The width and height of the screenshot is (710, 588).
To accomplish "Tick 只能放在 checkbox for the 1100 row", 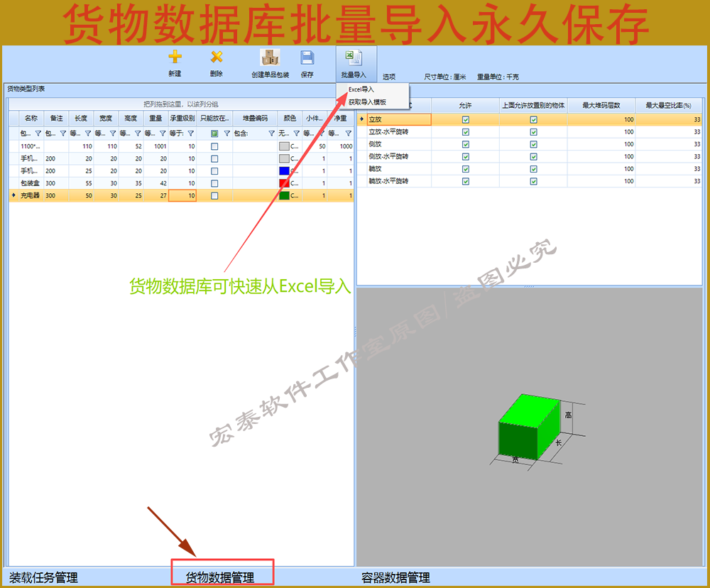I will pos(214,146).
